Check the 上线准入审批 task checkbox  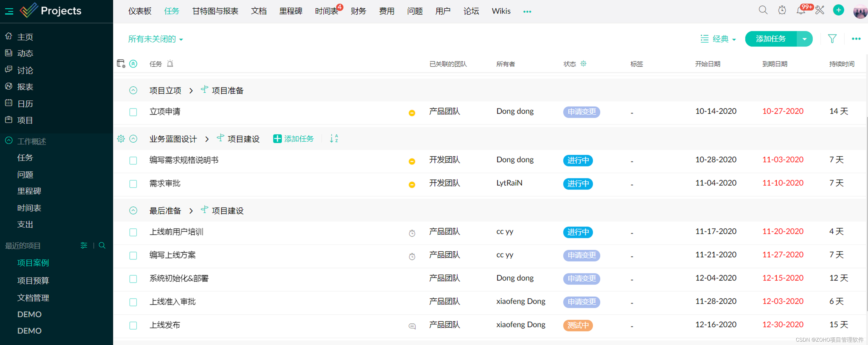point(133,302)
